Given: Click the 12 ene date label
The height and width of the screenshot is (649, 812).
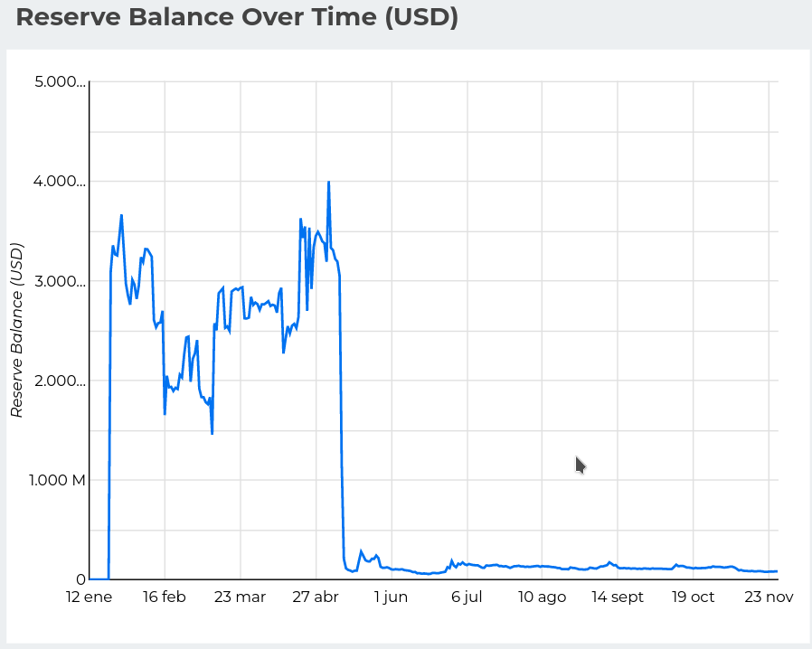Looking at the screenshot, I should (90, 597).
